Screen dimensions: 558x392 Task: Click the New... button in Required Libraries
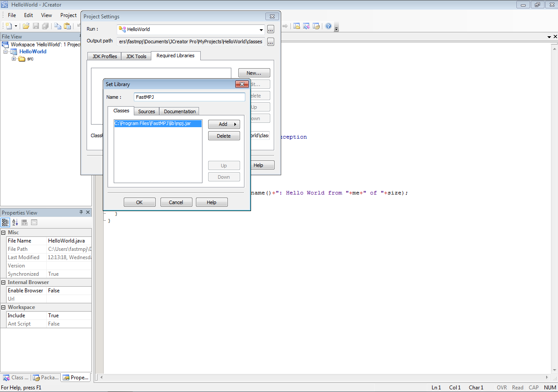[x=254, y=73]
